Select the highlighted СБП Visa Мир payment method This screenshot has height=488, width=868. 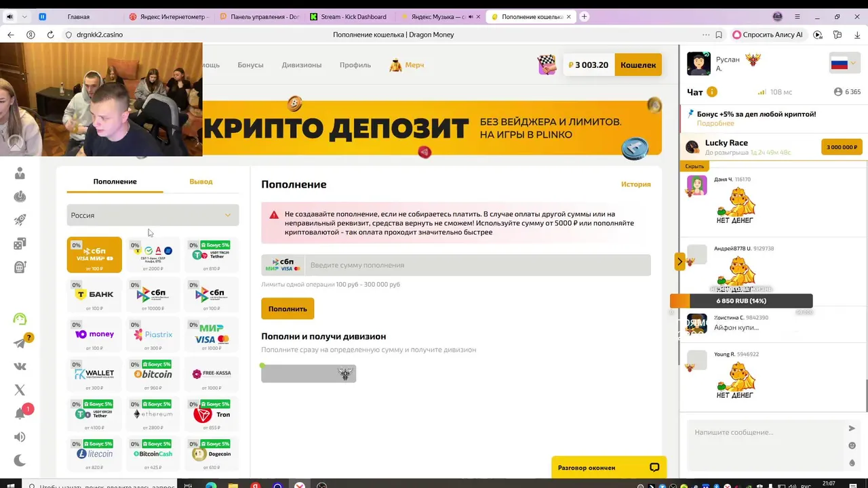94,255
